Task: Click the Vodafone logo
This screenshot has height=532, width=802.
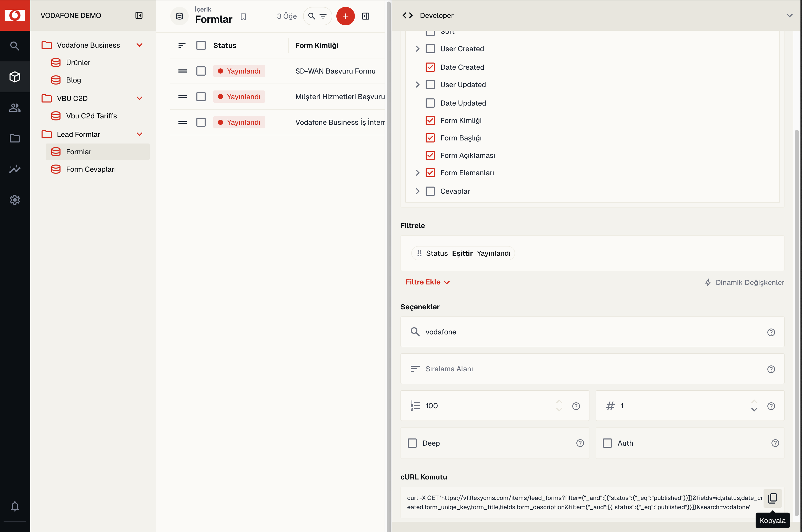Action: point(15,15)
